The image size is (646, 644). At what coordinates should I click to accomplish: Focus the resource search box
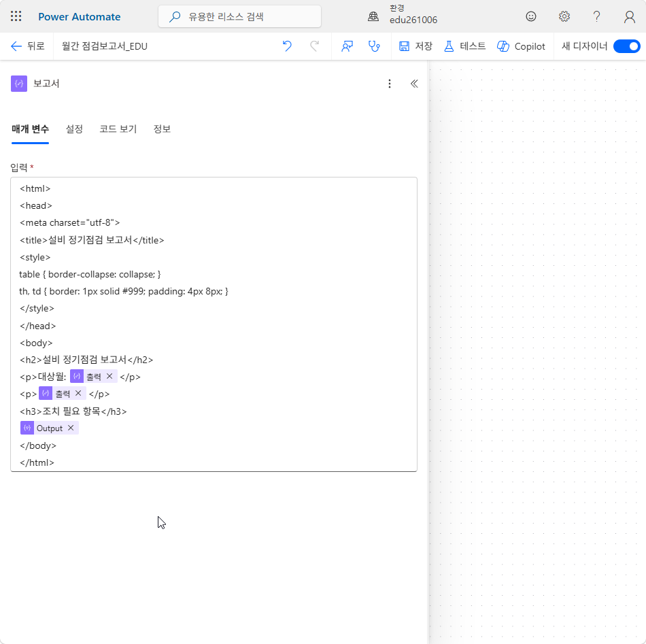tap(239, 16)
